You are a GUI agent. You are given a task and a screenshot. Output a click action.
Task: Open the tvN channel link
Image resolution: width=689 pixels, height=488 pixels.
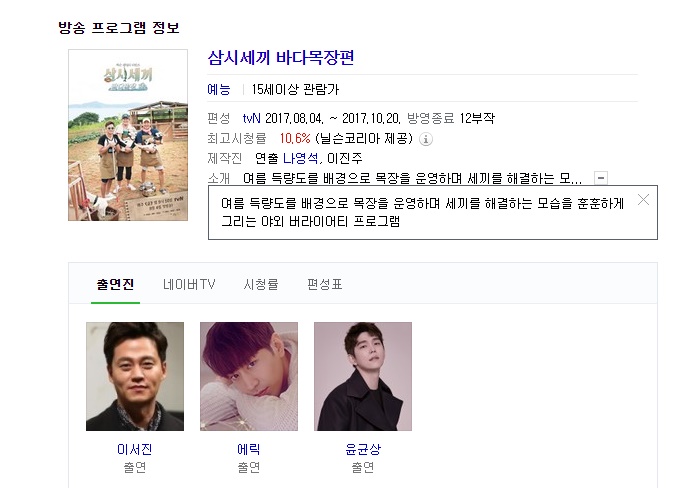251,119
